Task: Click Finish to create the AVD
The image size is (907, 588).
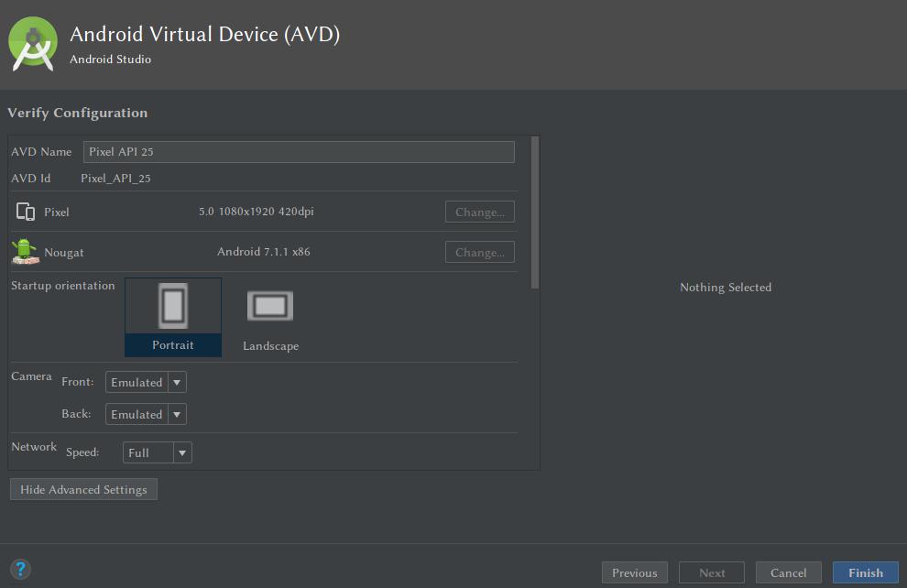Action: 865,572
